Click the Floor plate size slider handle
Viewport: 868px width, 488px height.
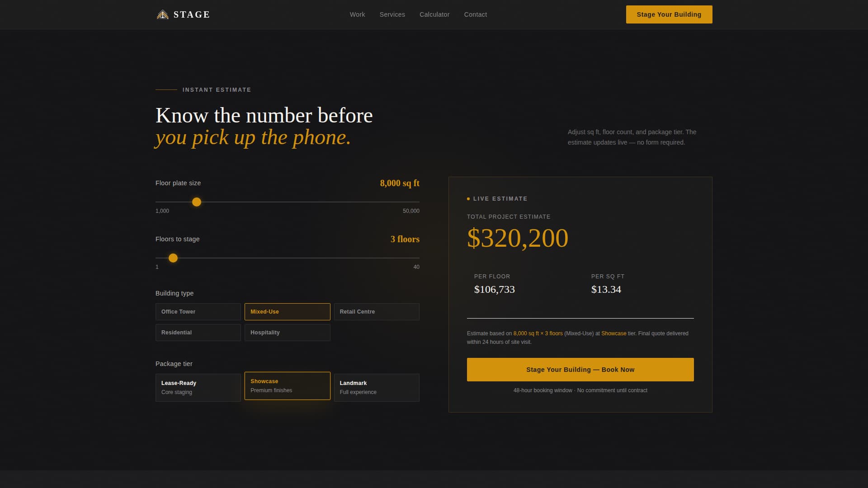coord(197,202)
